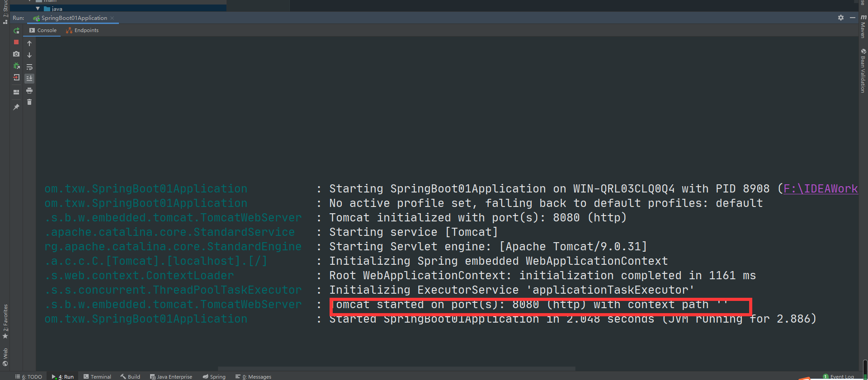The image size is (868, 380).
Task: Switch to the Console tab
Action: click(x=43, y=30)
